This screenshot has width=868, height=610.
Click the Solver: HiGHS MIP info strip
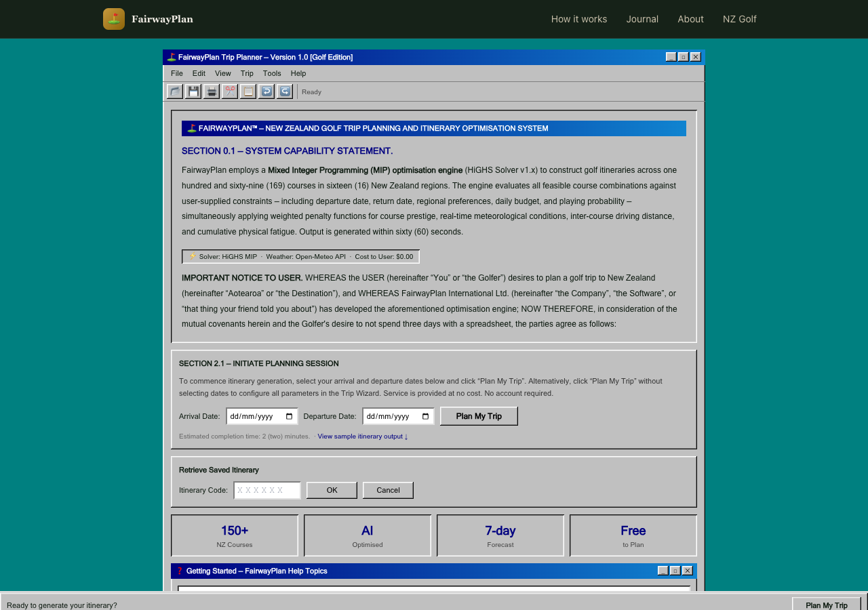[300, 257]
